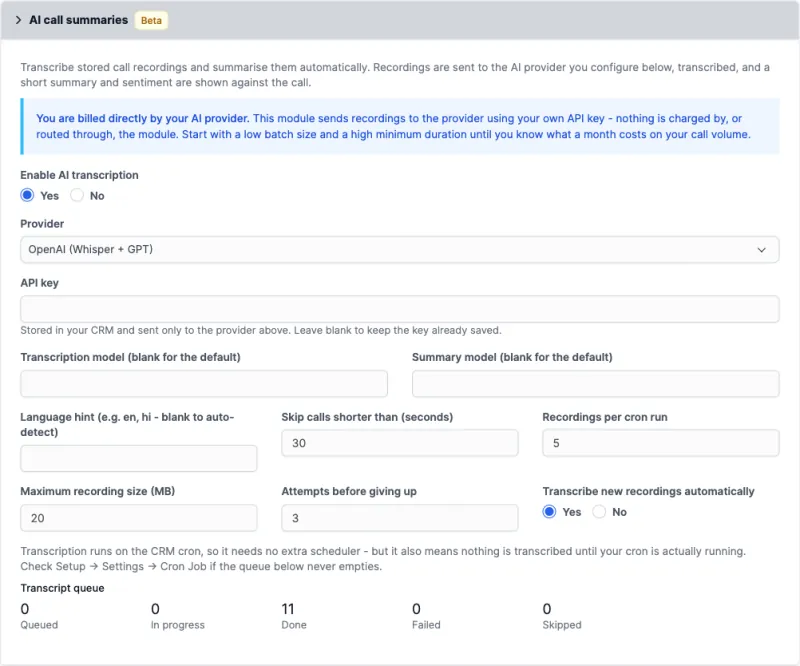Select No for Transcribe new recordings automatically
The width and height of the screenshot is (800, 666).
coord(599,512)
